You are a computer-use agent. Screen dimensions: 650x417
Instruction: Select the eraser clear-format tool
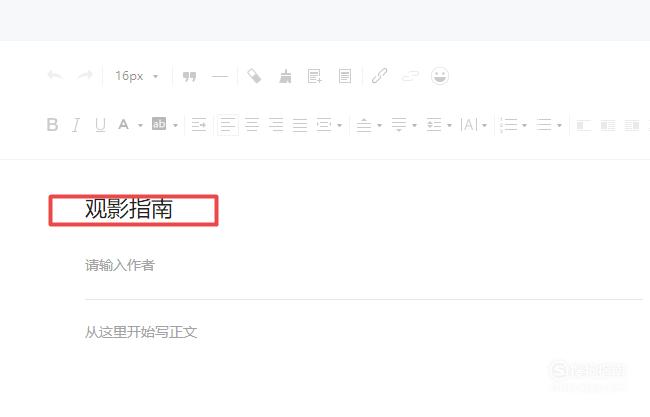[254, 76]
